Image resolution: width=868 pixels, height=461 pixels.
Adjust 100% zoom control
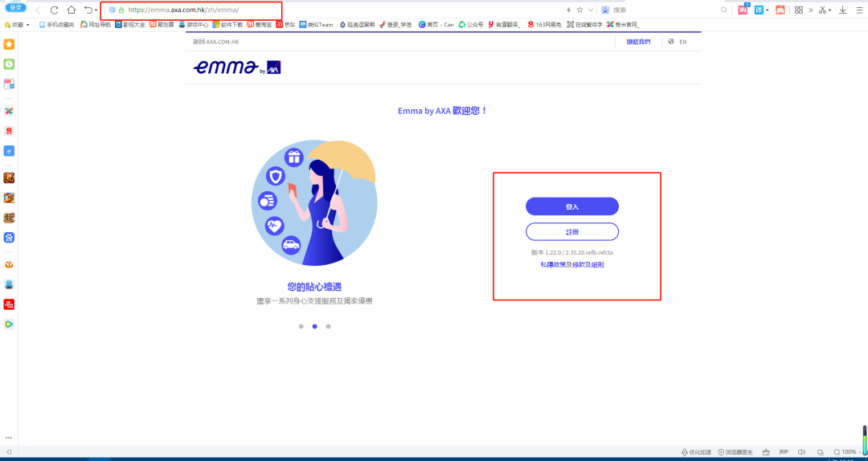pos(847,452)
